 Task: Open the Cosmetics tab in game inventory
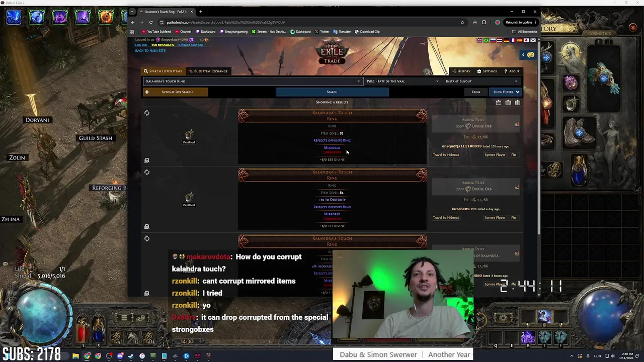click(600, 34)
